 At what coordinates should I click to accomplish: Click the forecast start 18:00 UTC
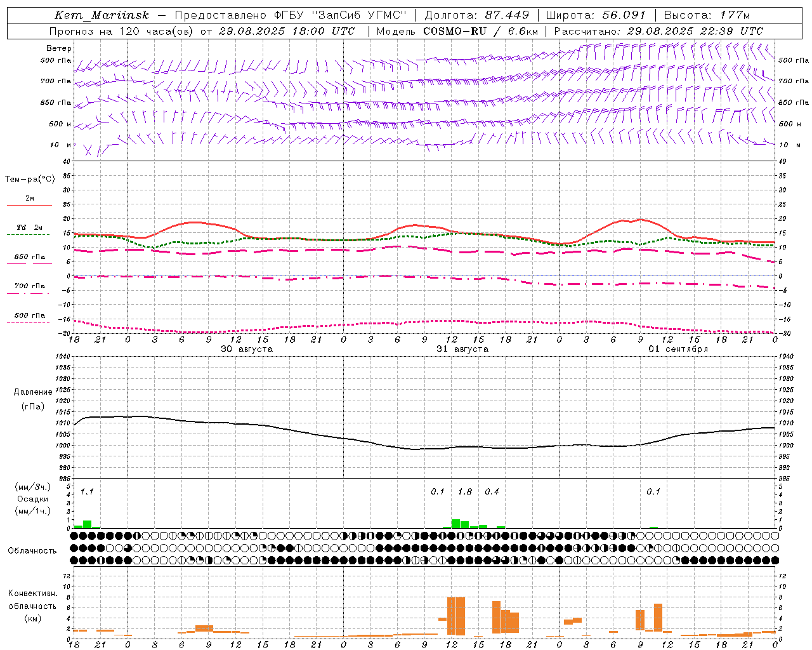[x=323, y=31]
